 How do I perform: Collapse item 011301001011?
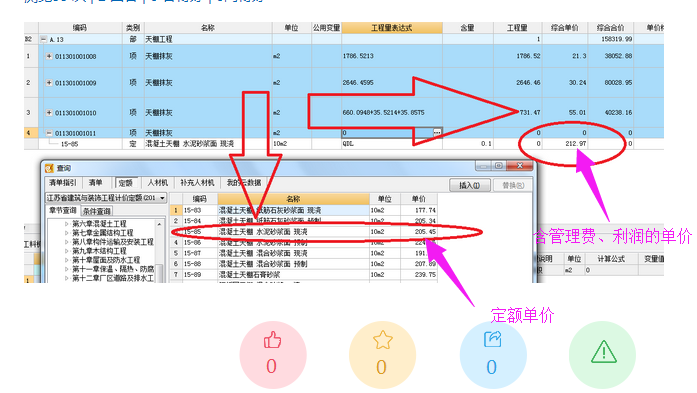tap(49, 133)
